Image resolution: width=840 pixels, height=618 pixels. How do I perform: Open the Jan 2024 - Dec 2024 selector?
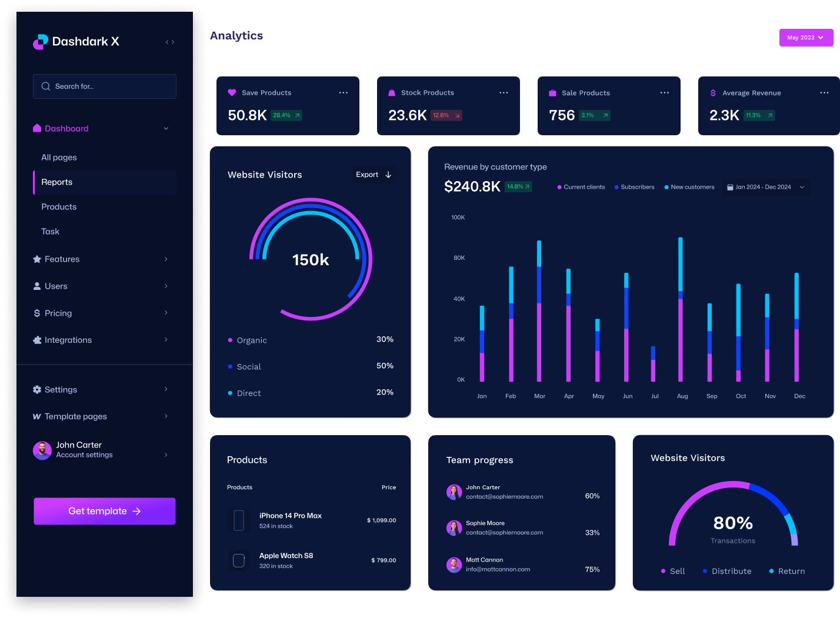(x=765, y=187)
